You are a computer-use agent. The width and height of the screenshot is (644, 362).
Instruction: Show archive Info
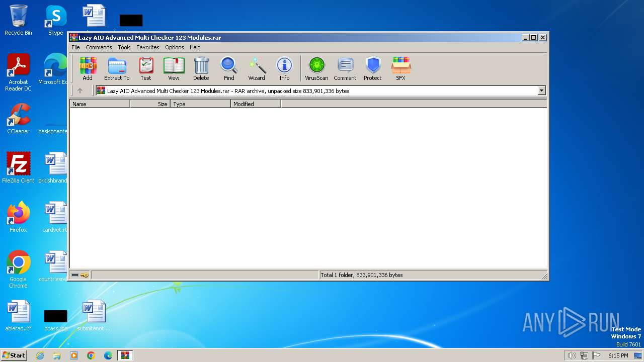click(x=284, y=68)
